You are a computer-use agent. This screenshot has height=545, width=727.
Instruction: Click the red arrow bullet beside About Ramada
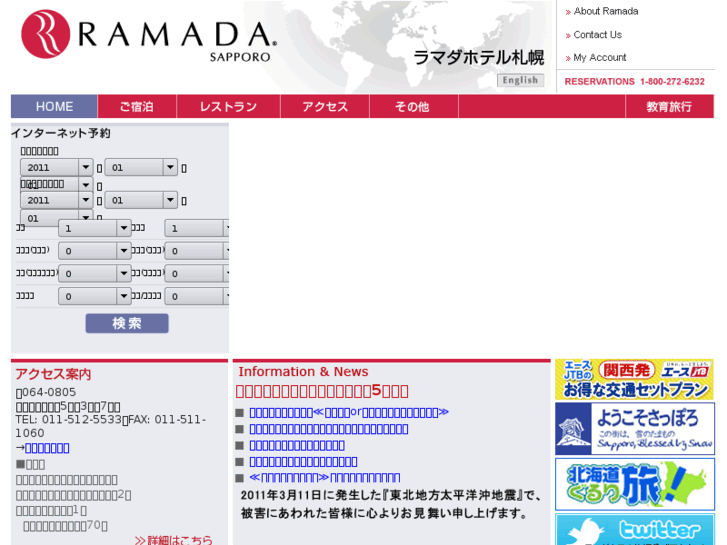click(568, 13)
